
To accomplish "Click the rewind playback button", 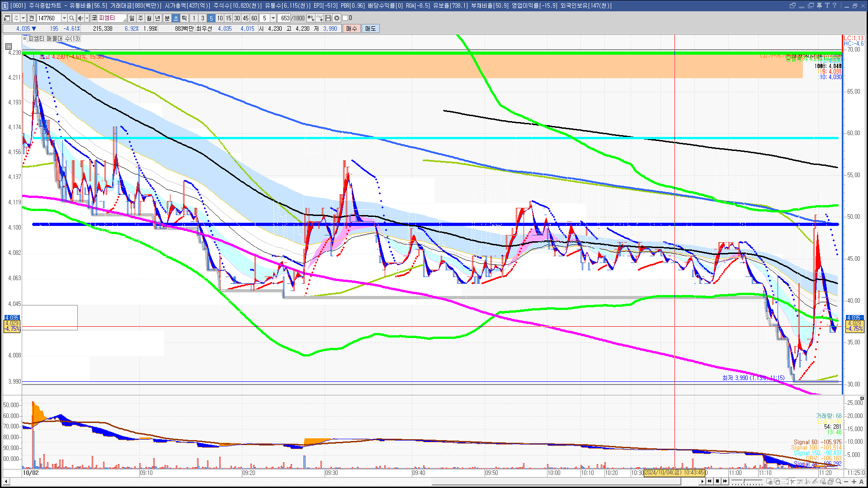I will pos(709,481).
